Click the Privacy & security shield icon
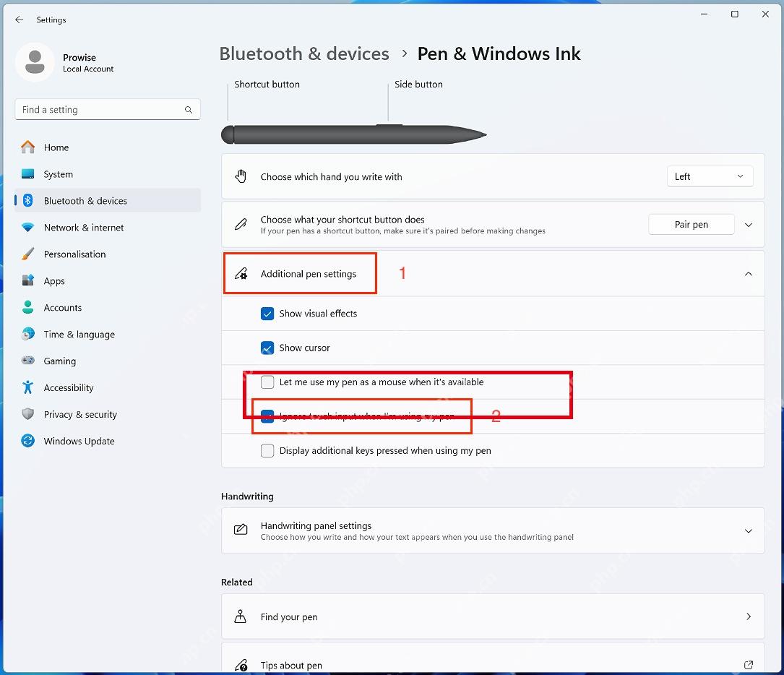 (28, 414)
